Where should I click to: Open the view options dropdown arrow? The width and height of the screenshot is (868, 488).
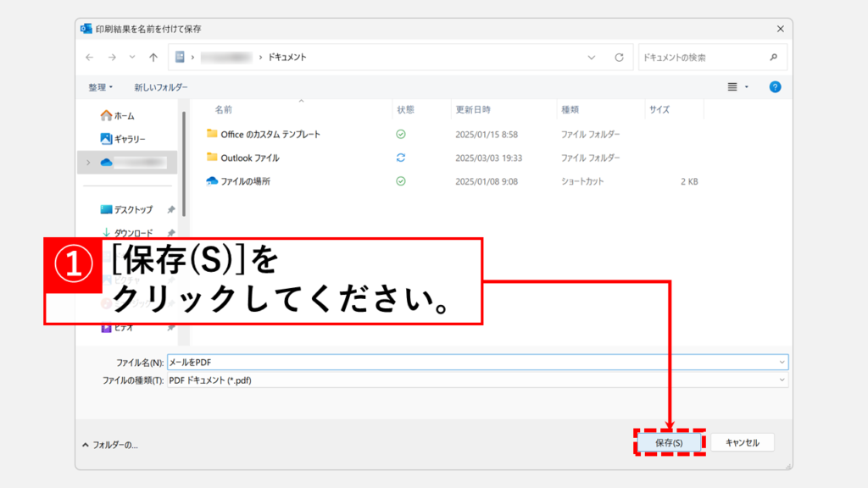(x=747, y=87)
